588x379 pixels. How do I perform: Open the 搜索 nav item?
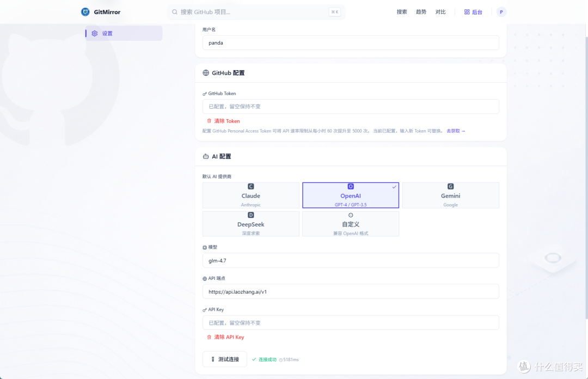(402, 12)
